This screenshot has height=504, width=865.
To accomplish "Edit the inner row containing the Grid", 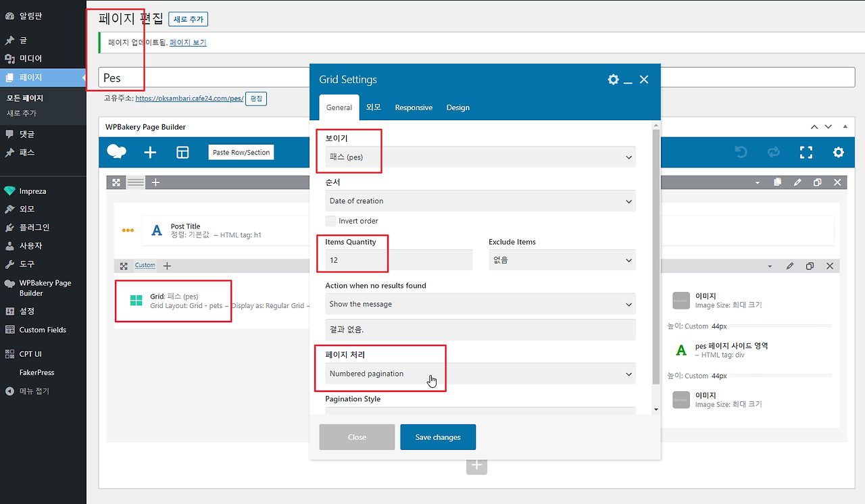I will [x=789, y=266].
